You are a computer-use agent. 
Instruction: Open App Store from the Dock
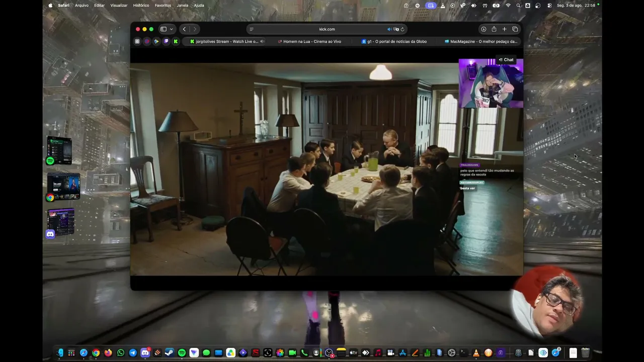(403, 353)
